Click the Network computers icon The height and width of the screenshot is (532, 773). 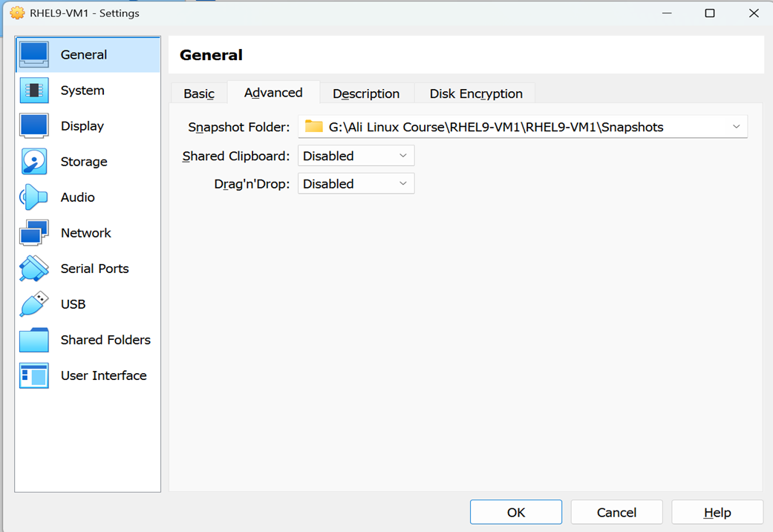pos(34,232)
